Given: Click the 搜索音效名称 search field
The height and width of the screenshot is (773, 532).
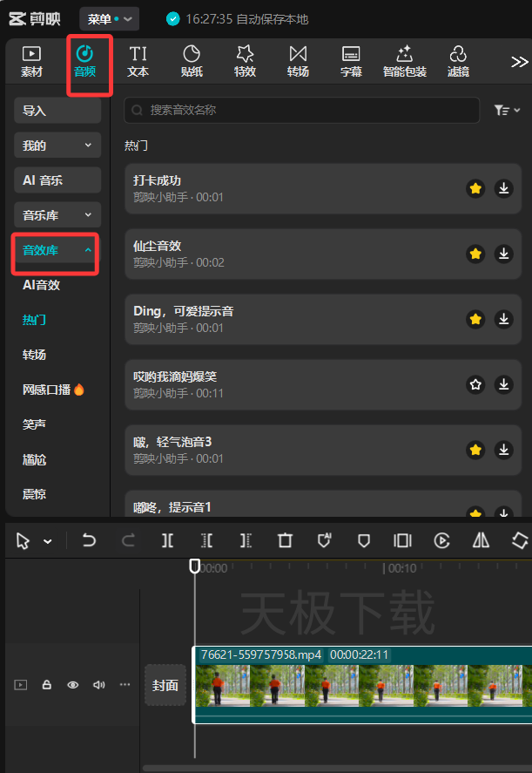Looking at the screenshot, I should coord(301,110).
